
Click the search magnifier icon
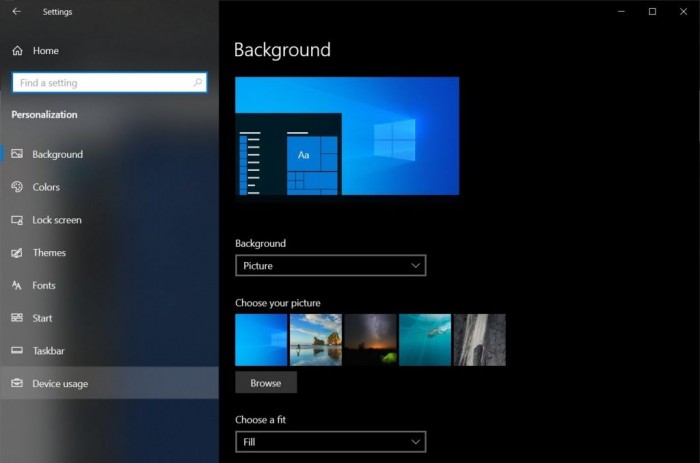click(x=197, y=83)
